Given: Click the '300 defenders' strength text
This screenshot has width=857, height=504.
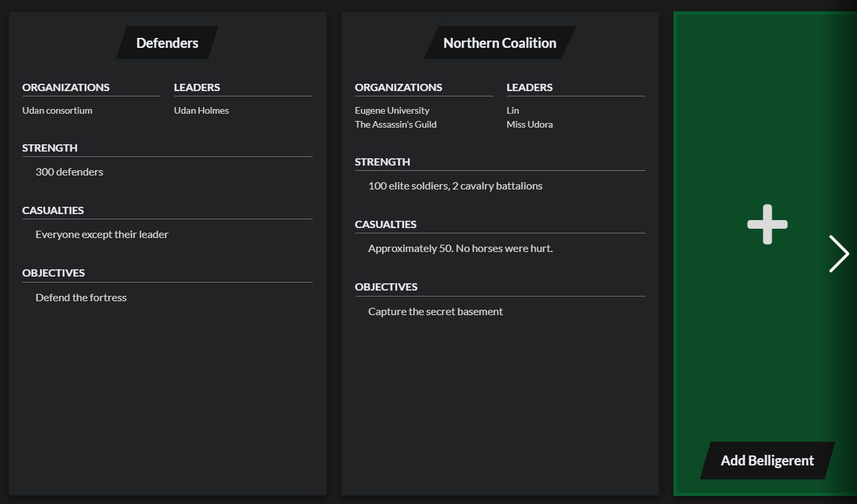Looking at the screenshot, I should (69, 172).
